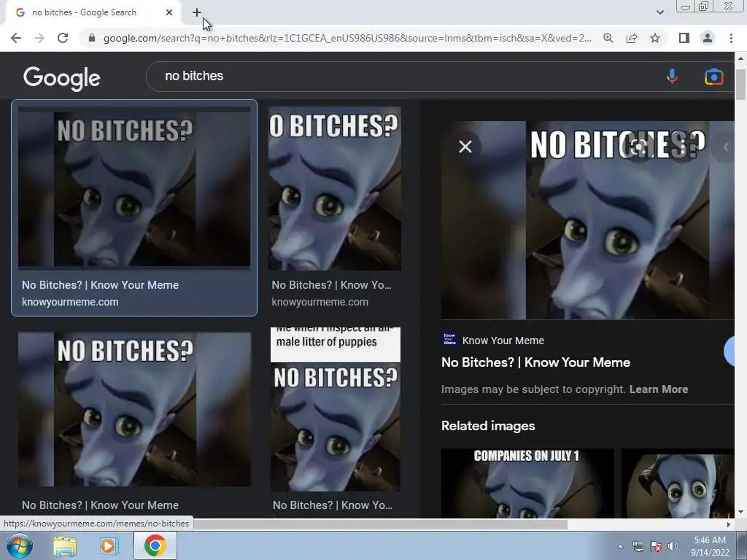The image size is (747, 560).
Task: Open Google Lens on preview image
Action: point(639,147)
